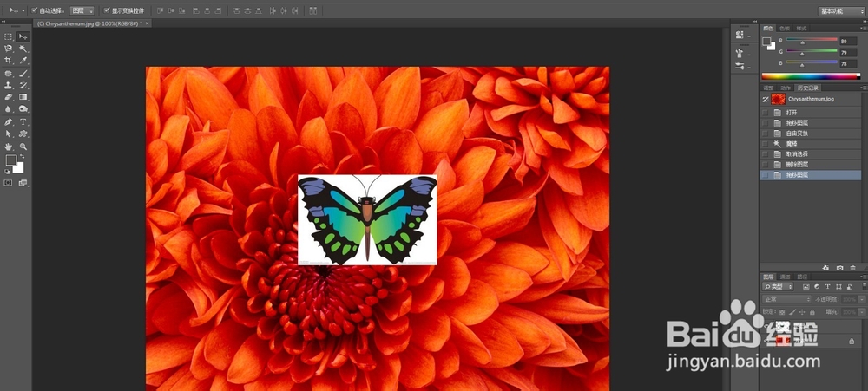Select the Eyedropper tool

23,61
